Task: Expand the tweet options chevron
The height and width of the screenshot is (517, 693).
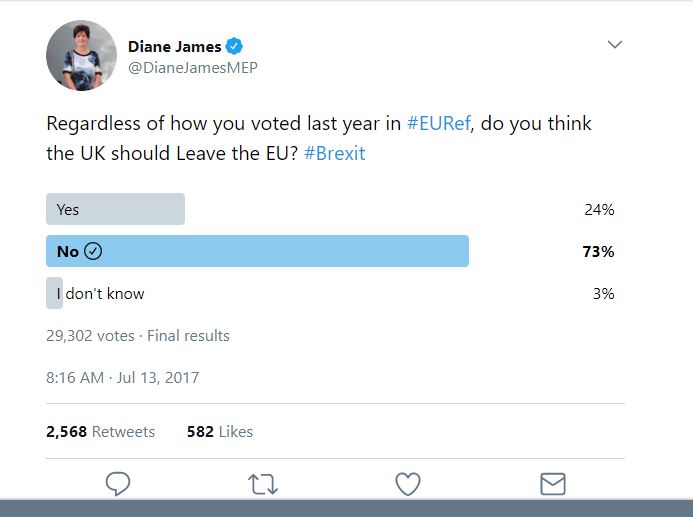Action: coord(615,44)
